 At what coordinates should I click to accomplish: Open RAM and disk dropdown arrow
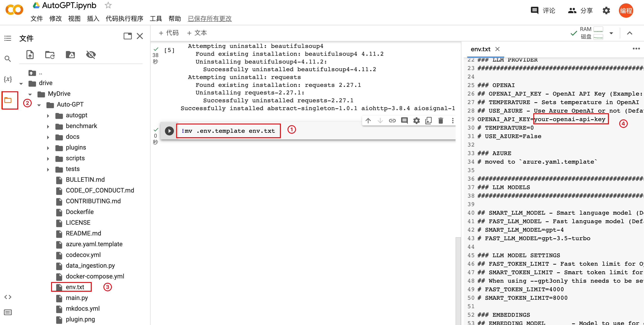coord(611,33)
